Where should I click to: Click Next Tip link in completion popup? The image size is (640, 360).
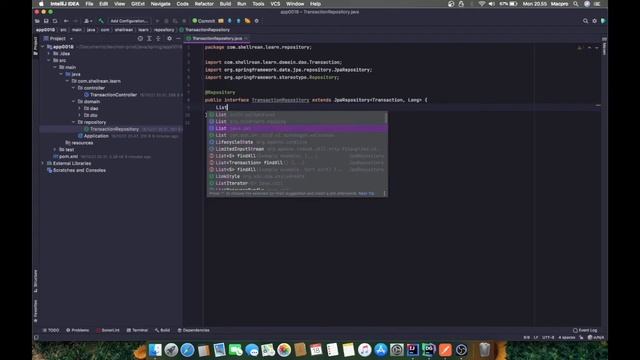tap(366, 193)
